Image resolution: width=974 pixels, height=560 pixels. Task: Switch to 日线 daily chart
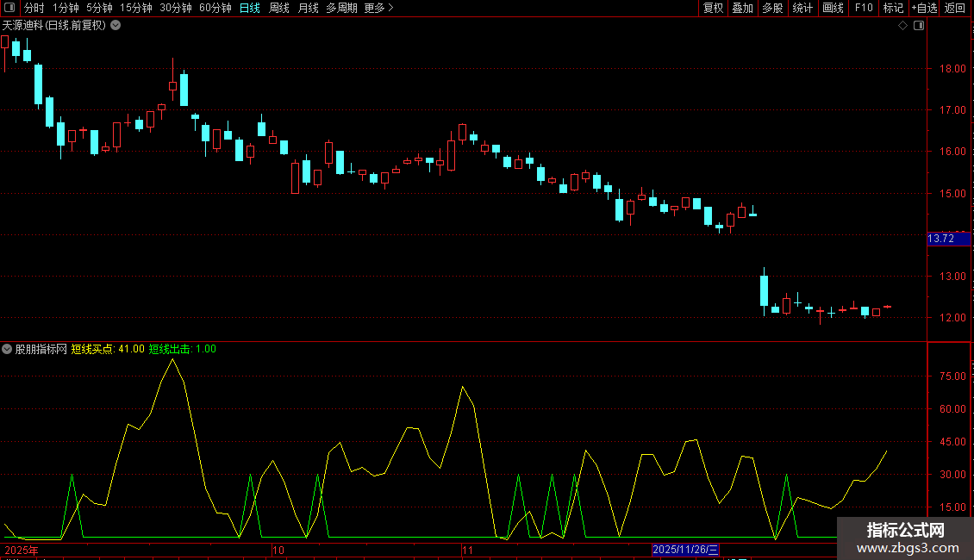[250, 8]
